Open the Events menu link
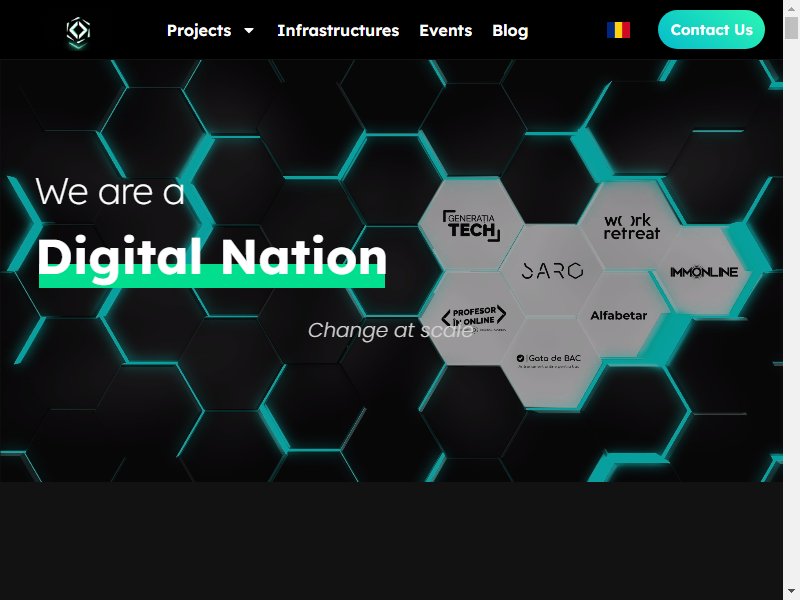This screenshot has width=800, height=600. click(x=446, y=31)
